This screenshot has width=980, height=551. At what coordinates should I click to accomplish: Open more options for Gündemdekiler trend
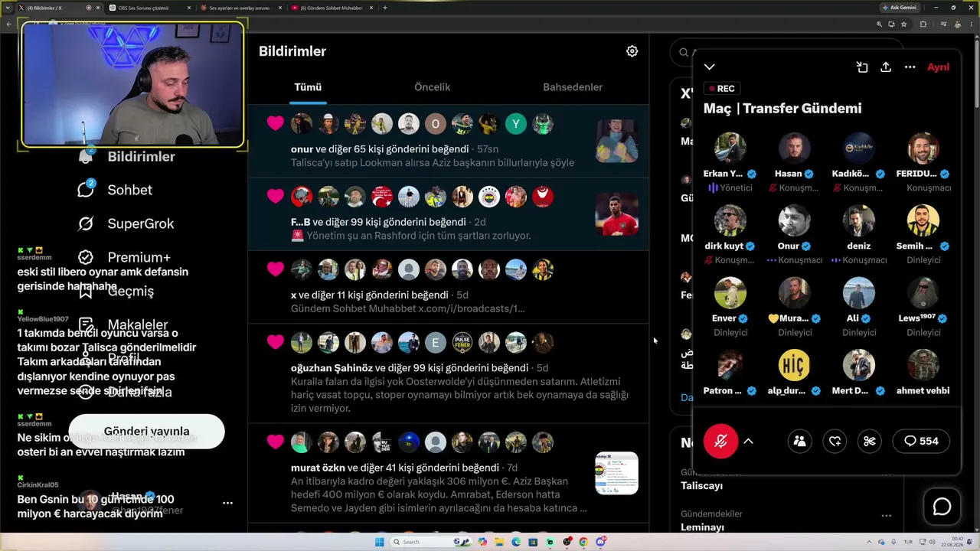(x=886, y=516)
